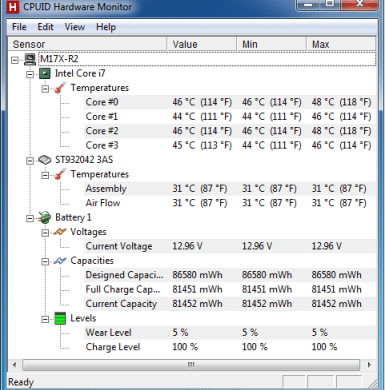Open the View menu
Viewport: 385px width, 390px height.
click(75, 27)
